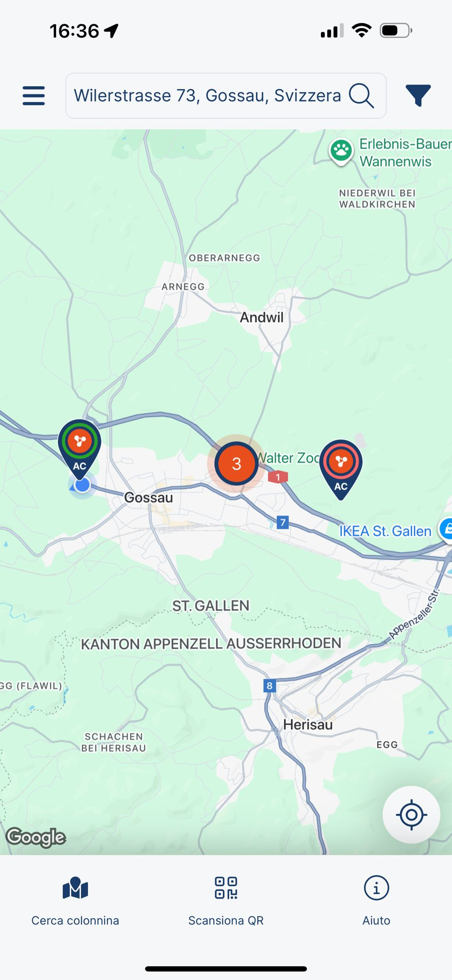This screenshot has height=980, width=452.
Task: Tap the route 7 highway shield
Action: 283,522
